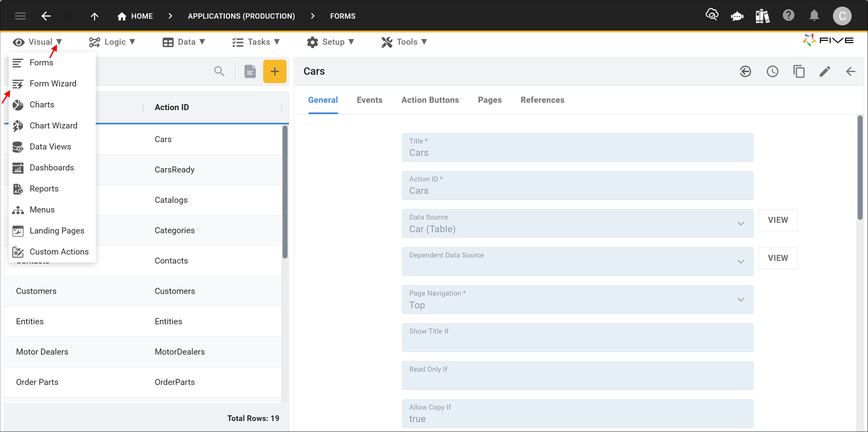This screenshot has width=868, height=432.
Task: Click the Cars form vertical scrollbar
Action: click(x=860, y=168)
